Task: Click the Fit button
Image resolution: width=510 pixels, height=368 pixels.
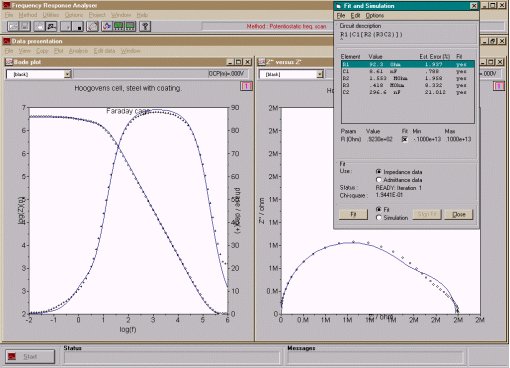Action: 353,214
